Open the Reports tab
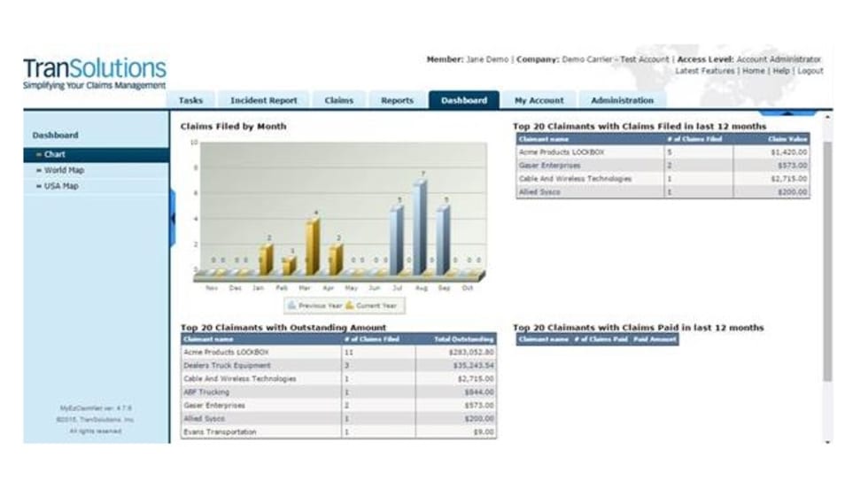 [x=397, y=101]
